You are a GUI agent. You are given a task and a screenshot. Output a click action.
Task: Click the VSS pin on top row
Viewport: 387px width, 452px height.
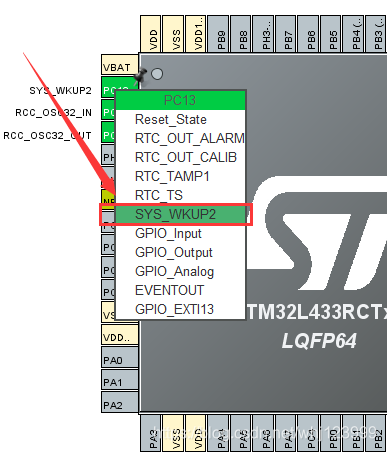coord(173,34)
